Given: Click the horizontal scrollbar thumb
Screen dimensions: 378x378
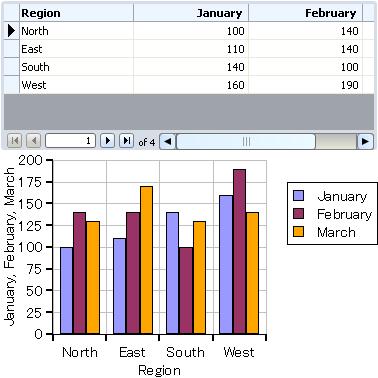Looking at the screenshot, I should [246, 141].
